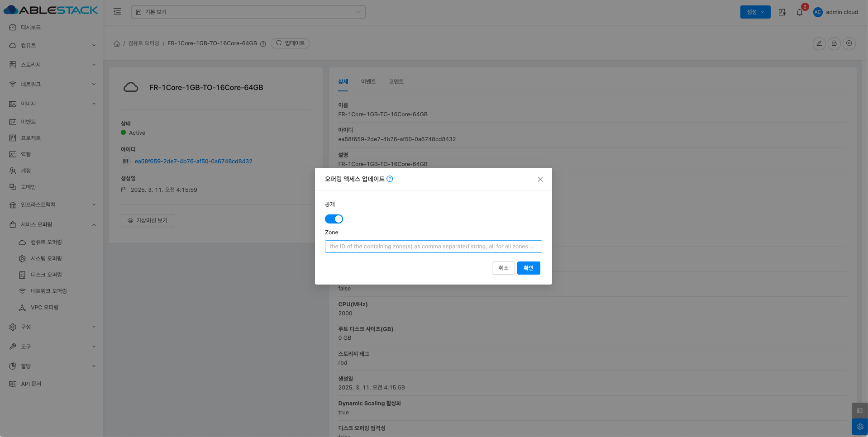The width and height of the screenshot is (868, 437).
Task: Collapse the sidebar menu fold icon
Action: 117,12
